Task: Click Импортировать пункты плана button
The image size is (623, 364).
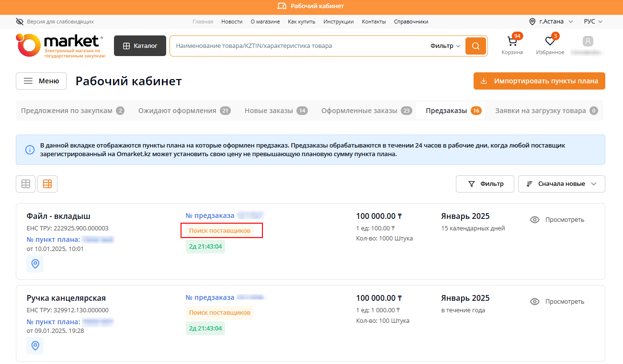Action: (539, 81)
